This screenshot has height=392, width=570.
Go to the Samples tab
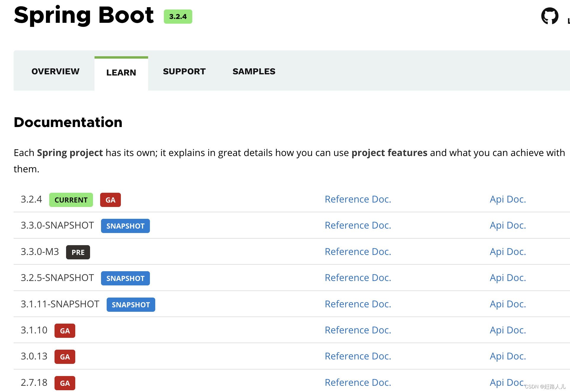pos(254,71)
